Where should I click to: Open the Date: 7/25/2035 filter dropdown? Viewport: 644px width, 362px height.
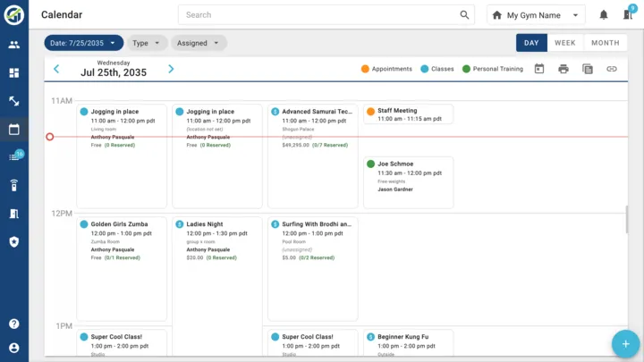(84, 43)
